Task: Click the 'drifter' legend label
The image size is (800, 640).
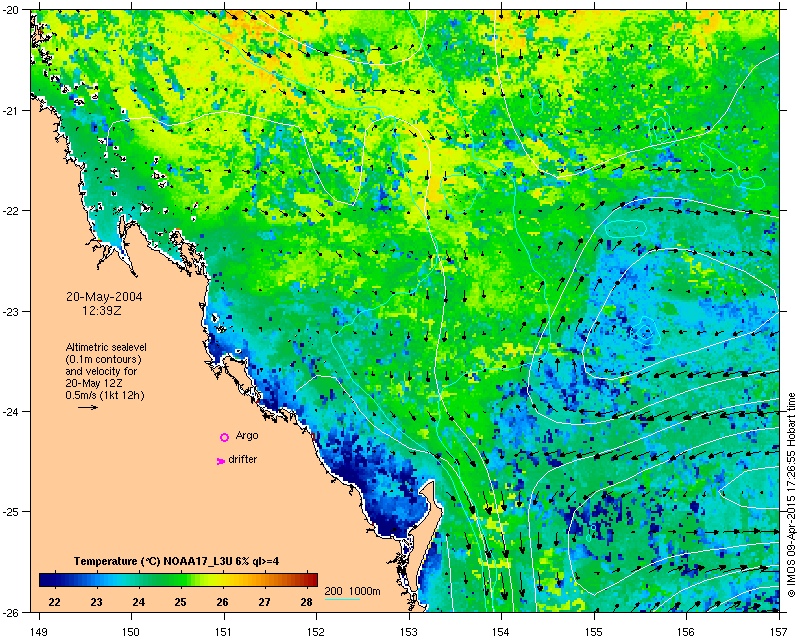Action: point(242,459)
